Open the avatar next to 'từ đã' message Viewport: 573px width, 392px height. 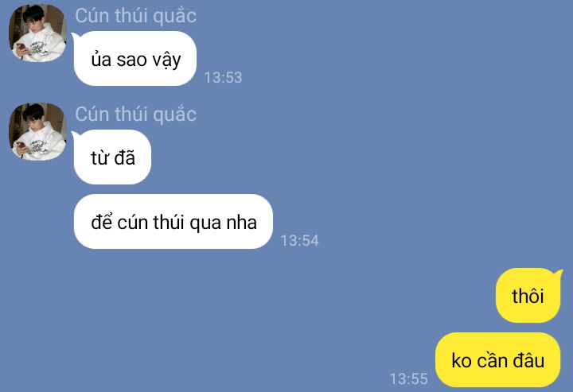click(37, 131)
